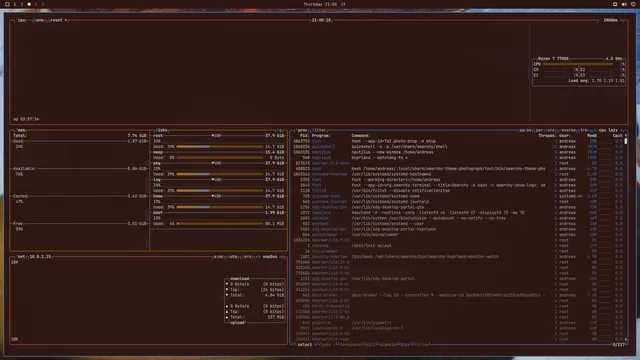Viewport: 640px width, 360px height.
Task: Select the Xwayland process row
Action: 458,213
